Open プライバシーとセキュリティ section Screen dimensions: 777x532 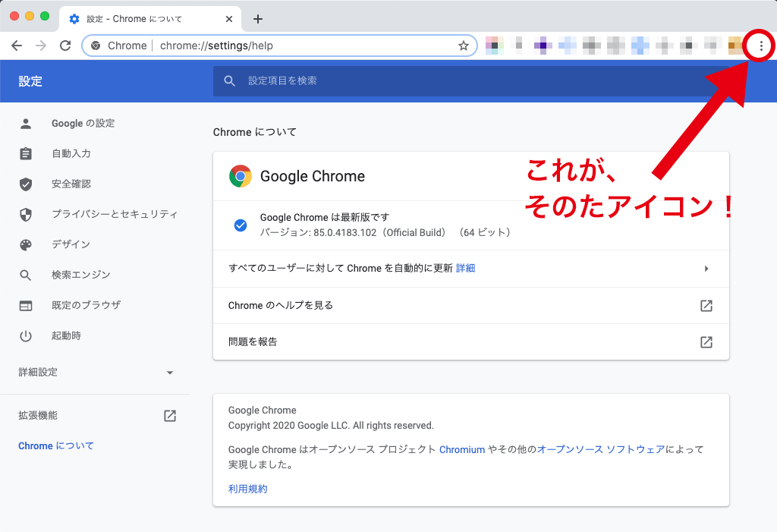(x=115, y=214)
